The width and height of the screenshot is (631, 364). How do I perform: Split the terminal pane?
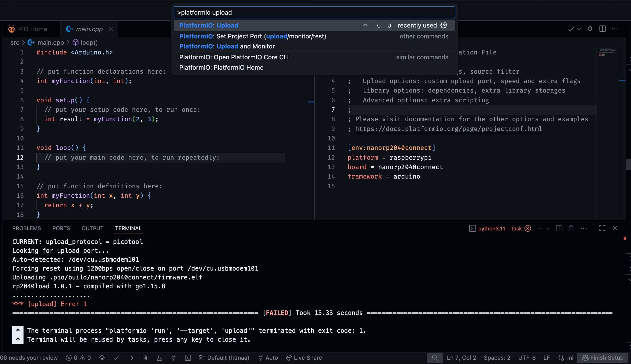point(559,228)
